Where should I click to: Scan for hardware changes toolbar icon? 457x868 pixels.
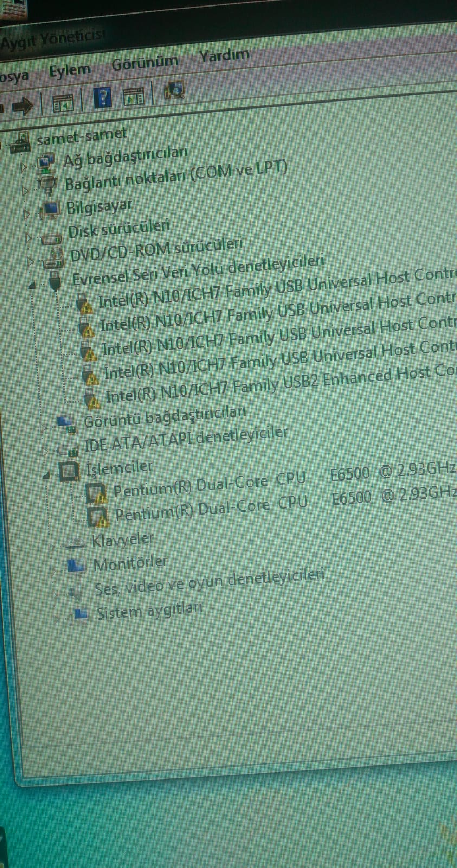pyautogui.click(x=174, y=91)
